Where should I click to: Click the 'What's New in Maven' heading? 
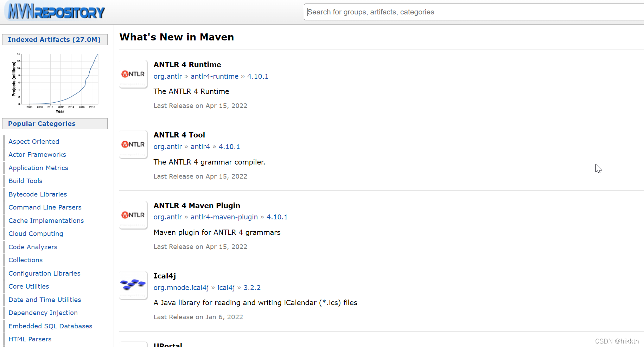[x=177, y=37]
